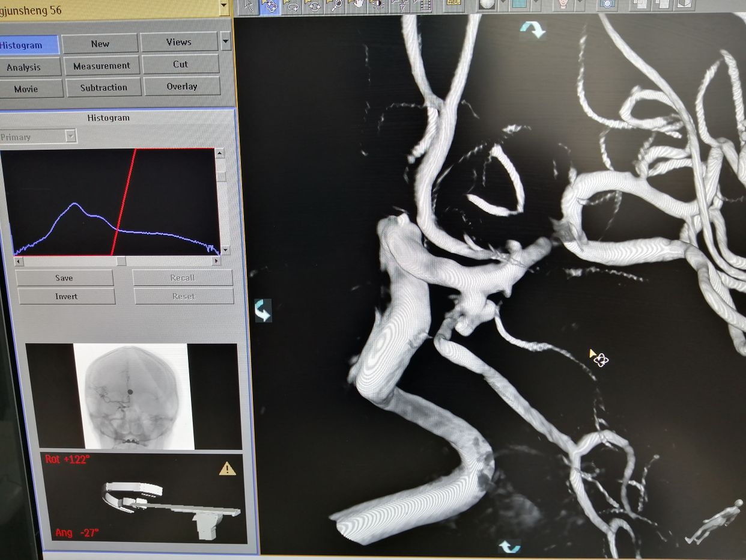Click the teal square background icon
746x560 pixels.
[519, 5]
